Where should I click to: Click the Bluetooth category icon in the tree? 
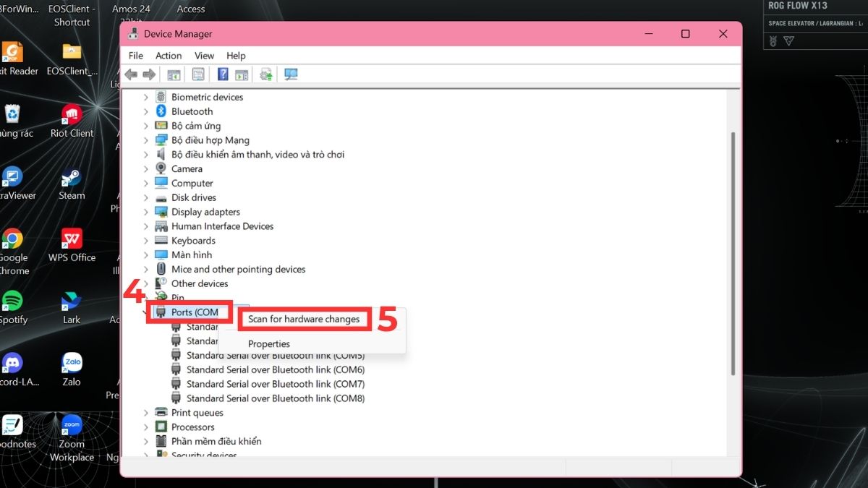click(x=161, y=111)
